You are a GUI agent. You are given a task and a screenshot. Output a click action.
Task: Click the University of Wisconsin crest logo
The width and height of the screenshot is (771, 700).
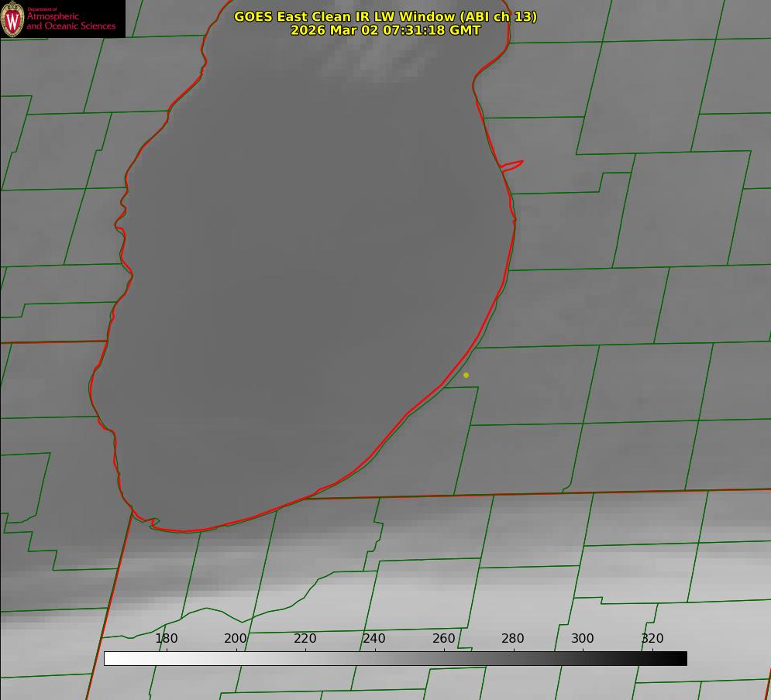tap(12, 19)
